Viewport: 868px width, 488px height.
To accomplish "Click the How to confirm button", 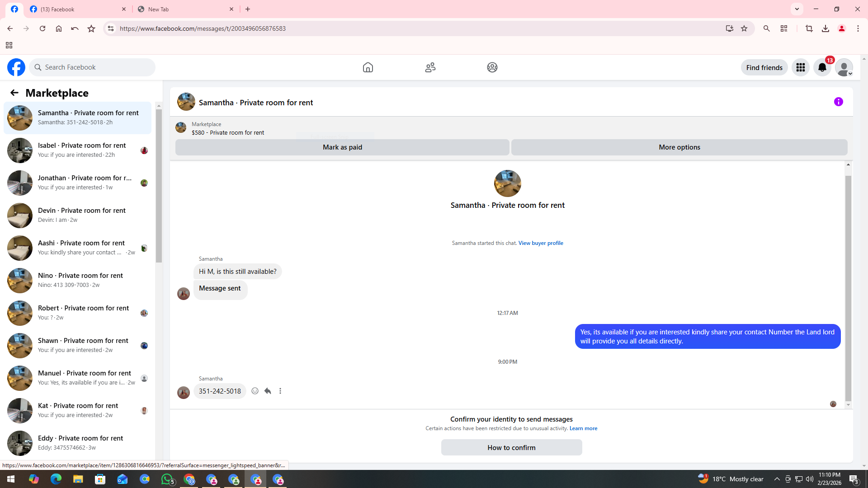I will pos(511,447).
